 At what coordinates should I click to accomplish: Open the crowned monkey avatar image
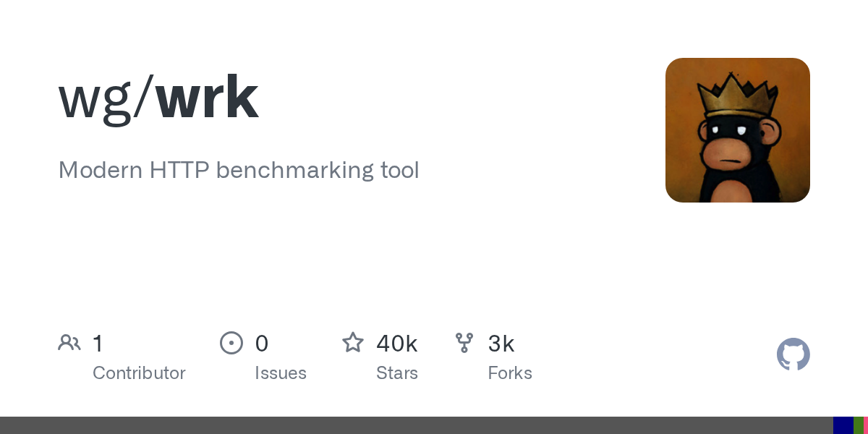point(738,130)
